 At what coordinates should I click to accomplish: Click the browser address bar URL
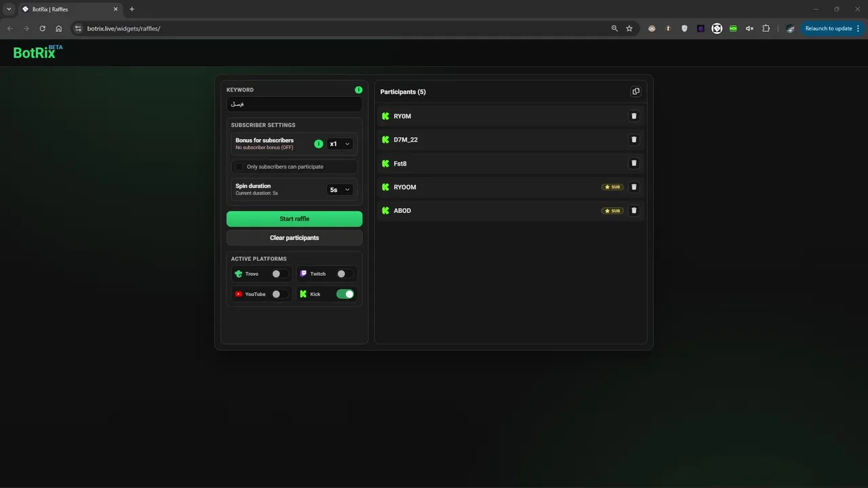123,28
